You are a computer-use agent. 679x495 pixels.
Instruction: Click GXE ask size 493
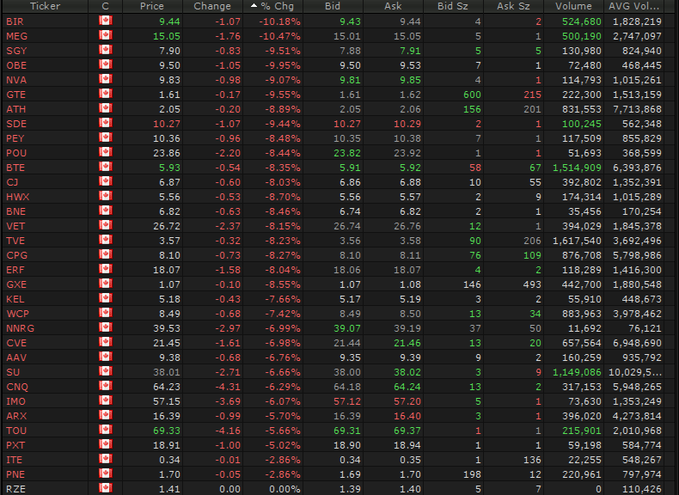tap(532, 285)
